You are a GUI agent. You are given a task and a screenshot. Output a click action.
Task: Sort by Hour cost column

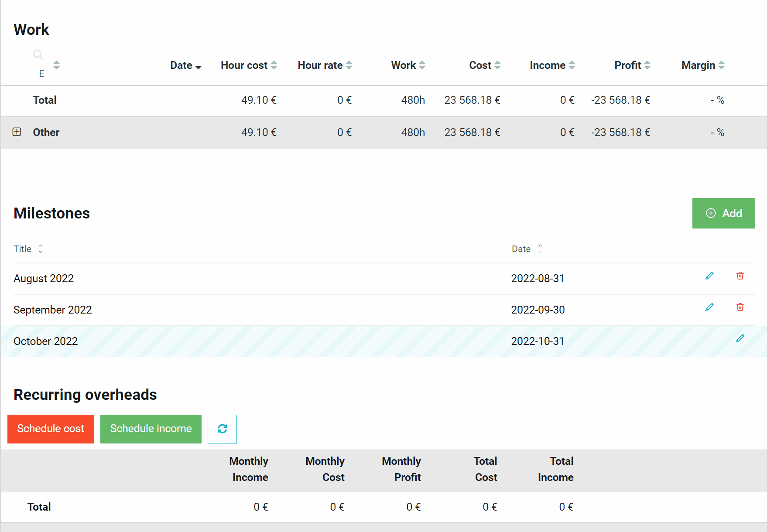click(x=249, y=65)
